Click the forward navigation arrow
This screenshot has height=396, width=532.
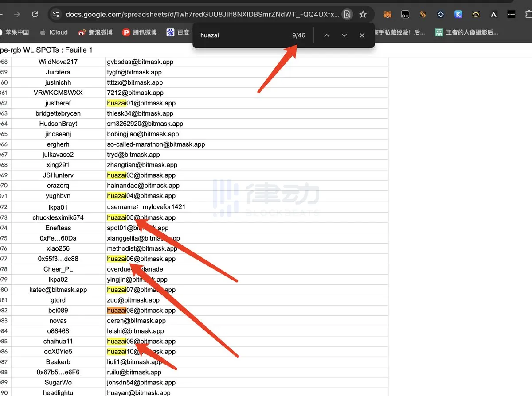point(17,14)
